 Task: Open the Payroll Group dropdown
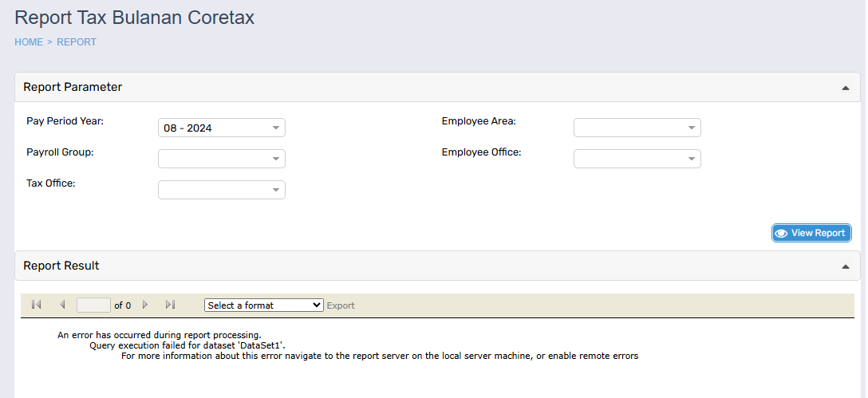point(222,159)
